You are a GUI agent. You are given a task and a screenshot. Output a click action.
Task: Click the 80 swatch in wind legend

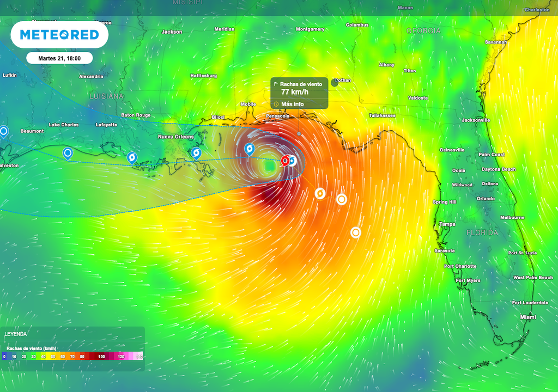pos(82,356)
